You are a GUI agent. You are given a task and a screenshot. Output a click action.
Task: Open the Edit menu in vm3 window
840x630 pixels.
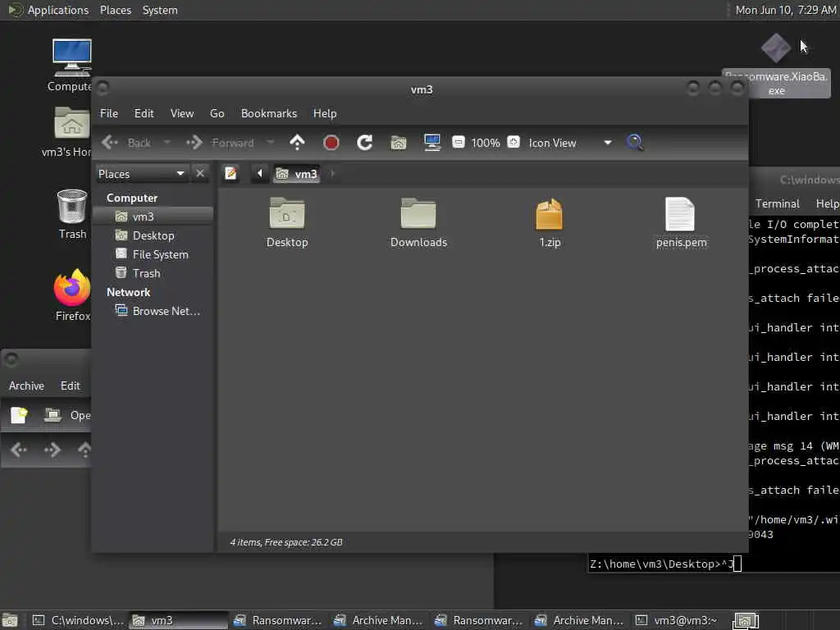click(x=144, y=113)
